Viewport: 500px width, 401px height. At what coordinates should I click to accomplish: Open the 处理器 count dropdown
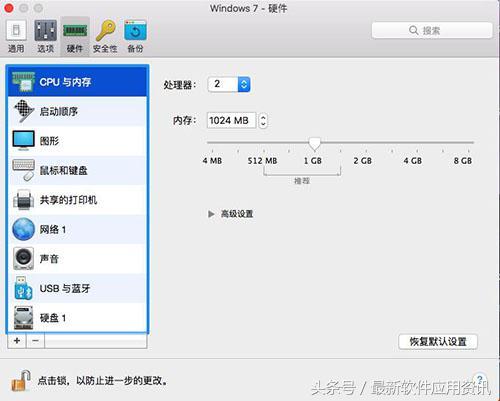pos(229,84)
